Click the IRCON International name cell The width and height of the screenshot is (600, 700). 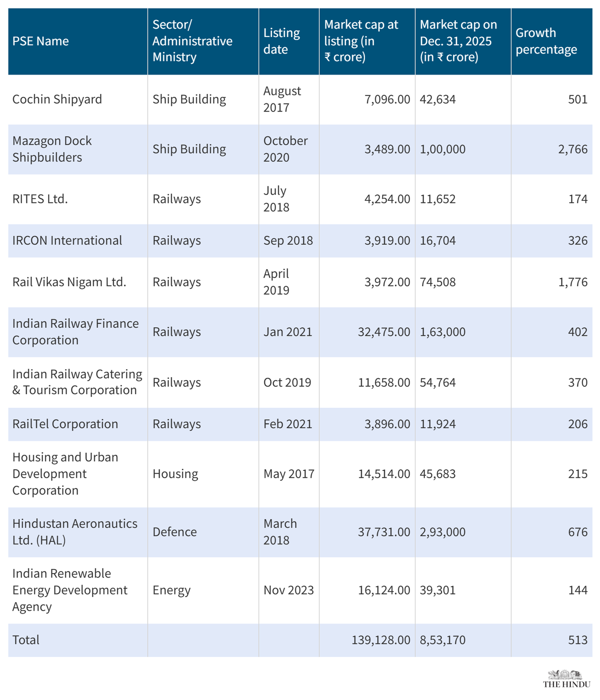(x=67, y=240)
